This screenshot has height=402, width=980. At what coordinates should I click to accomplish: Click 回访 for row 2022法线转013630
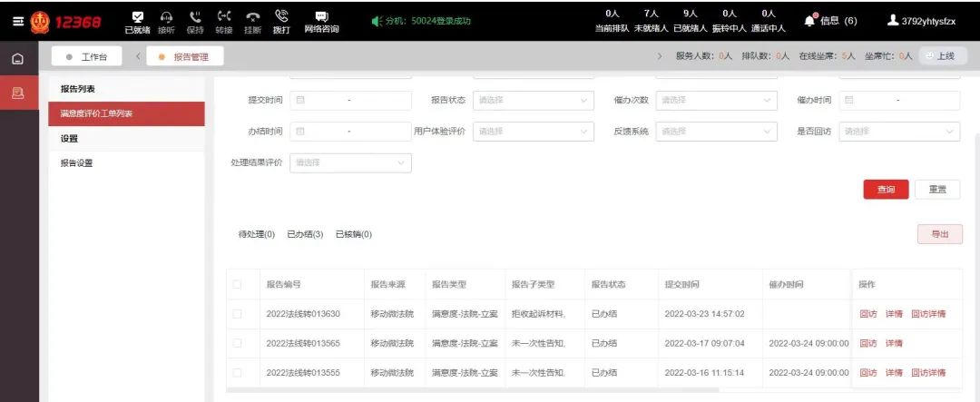click(868, 314)
